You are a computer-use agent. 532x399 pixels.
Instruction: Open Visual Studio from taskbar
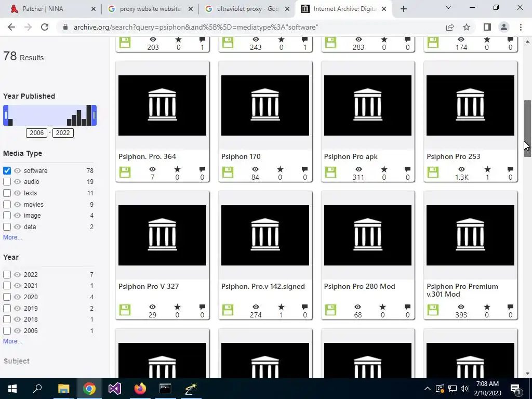[115, 389]
